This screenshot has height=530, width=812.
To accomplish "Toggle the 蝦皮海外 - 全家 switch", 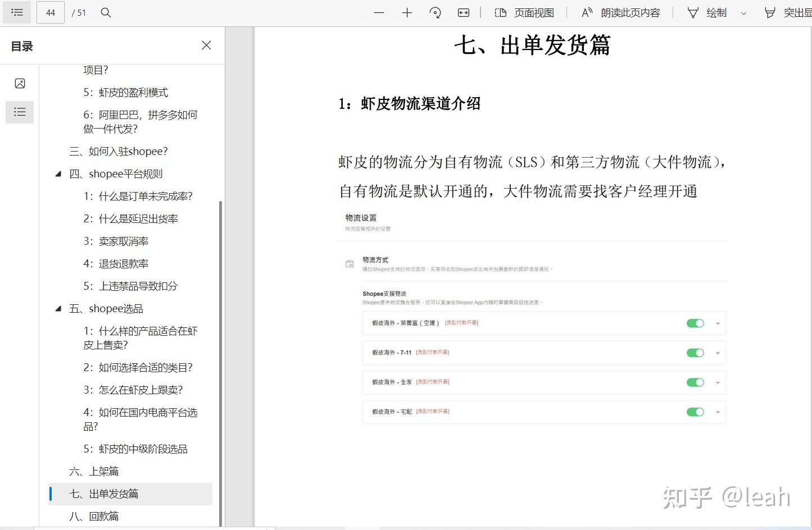I will click(695, 382).
